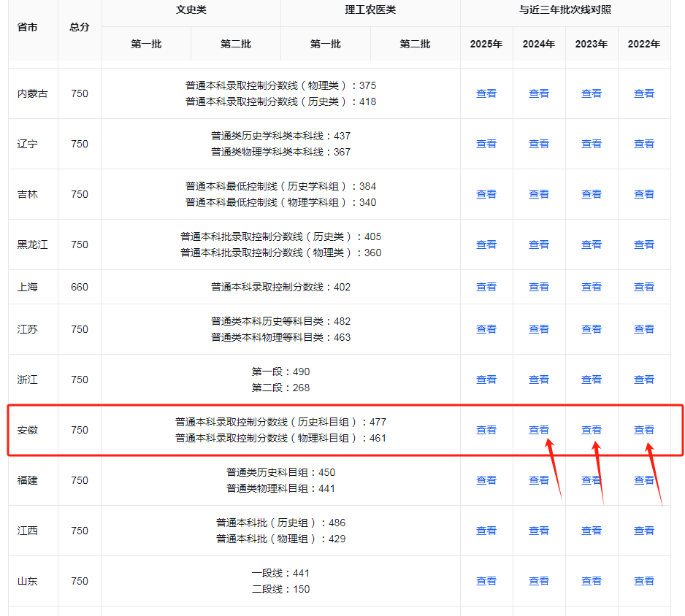Image resolution: width=685 pixels, height=616 pixels.
Task: Open 黑龙江 2025年 查看 link
Action: (x=486, y=245)
